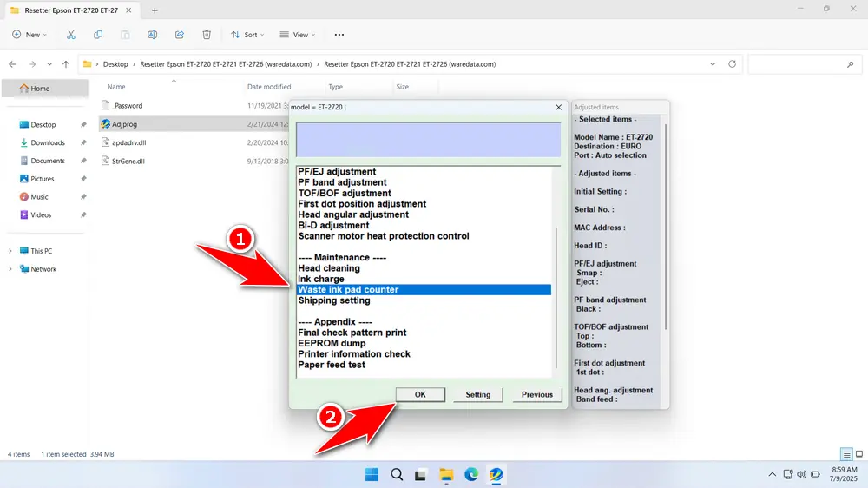Screen dimensions: 868x488
Task: Close the Resetter Epson Explorer tab
Action: pos(128,10)
